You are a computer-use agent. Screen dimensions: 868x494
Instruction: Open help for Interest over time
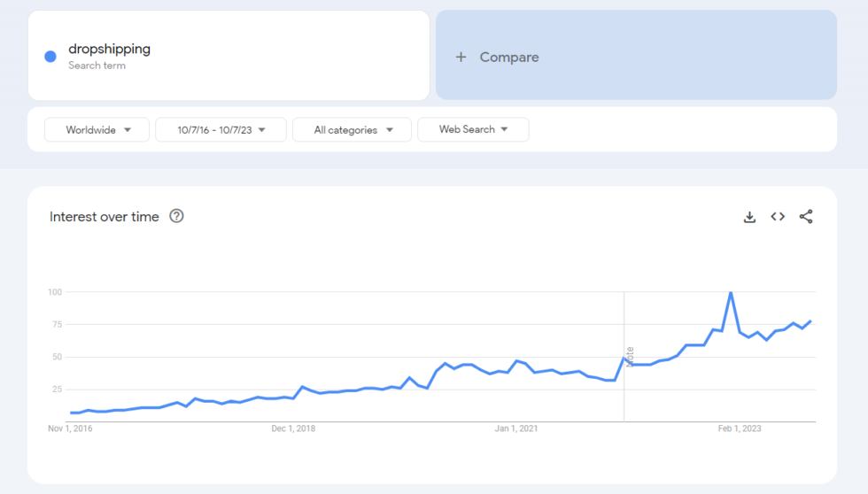[x=176, y=216]
